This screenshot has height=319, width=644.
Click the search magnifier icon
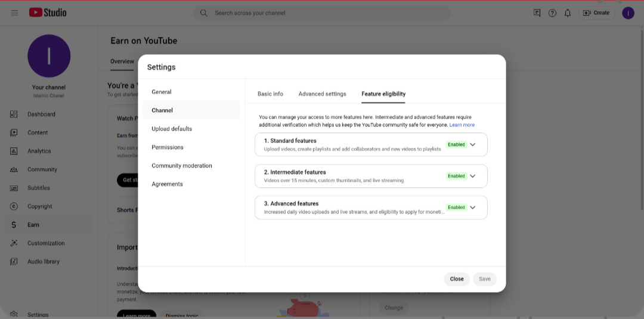[x=204, y=13]
